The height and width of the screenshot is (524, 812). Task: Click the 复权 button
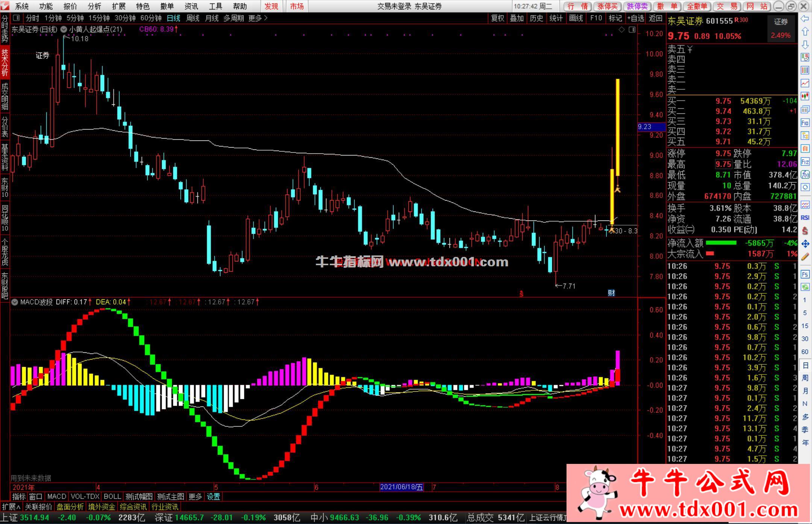coord(498,18)
